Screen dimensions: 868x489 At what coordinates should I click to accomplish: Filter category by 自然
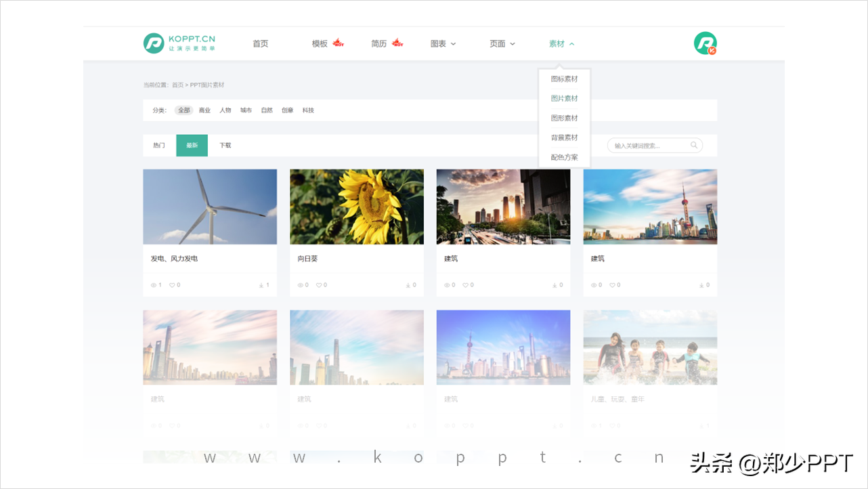pyautogui.click(x=267, y=110)
